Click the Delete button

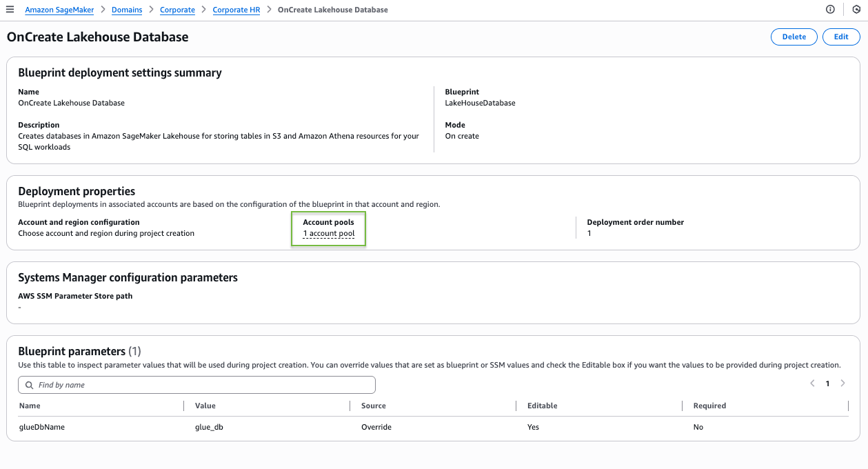point(794,37)
